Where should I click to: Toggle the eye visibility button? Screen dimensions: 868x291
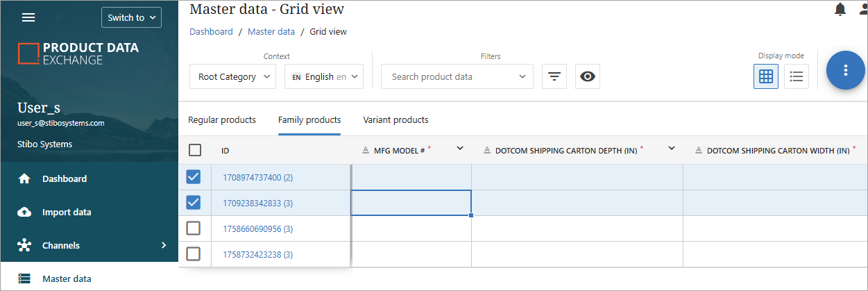588,76
